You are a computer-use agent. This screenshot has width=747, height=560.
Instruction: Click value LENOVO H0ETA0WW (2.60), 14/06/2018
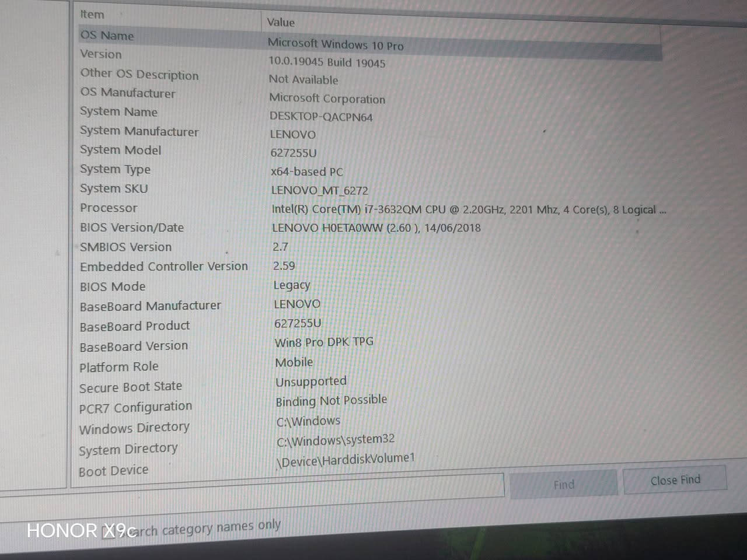[376, 228]
